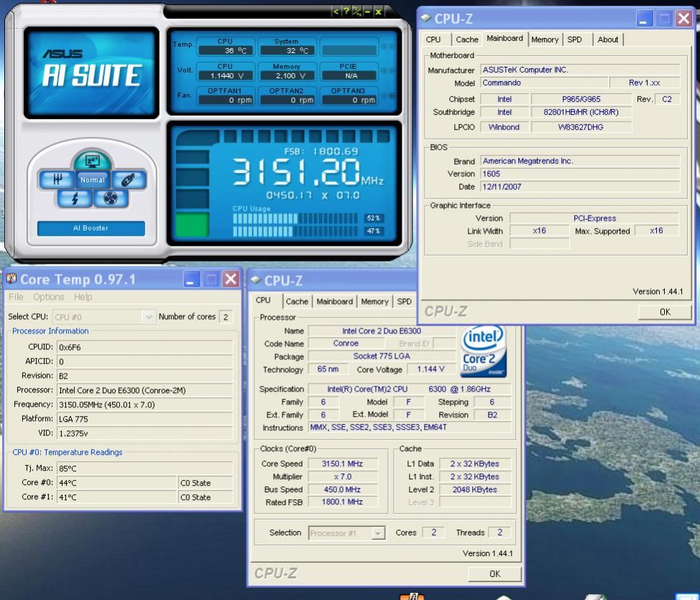Click the BIOS Version field 1605
The image size is (700, 600).
[580, 174]
